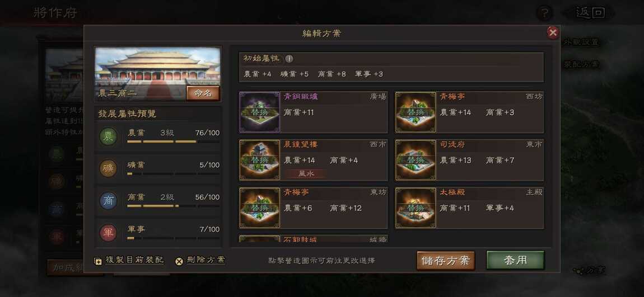Image resolution: width=644 pixels, height=297 pixels.
Task: Click 刪除方案 delete plan link
Action: point(200,260)
